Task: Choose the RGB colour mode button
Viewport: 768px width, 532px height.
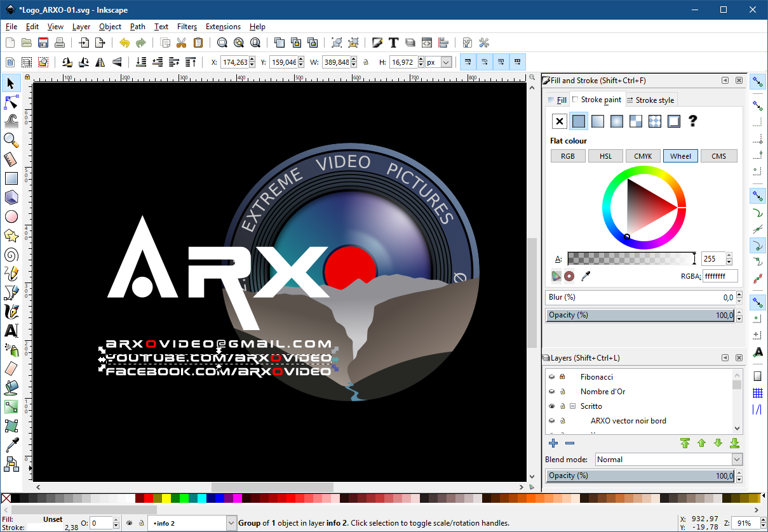Action: point(568,156)
